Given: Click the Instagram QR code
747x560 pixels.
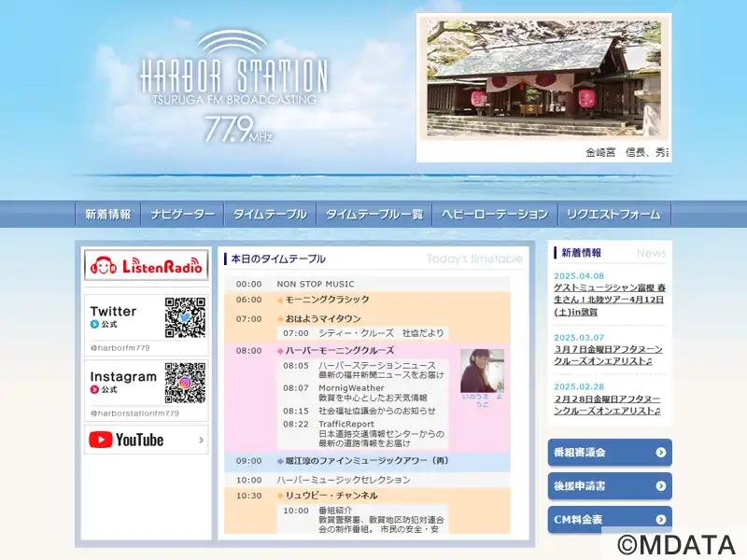Looking at the screenshot, I should coord(185,383).
